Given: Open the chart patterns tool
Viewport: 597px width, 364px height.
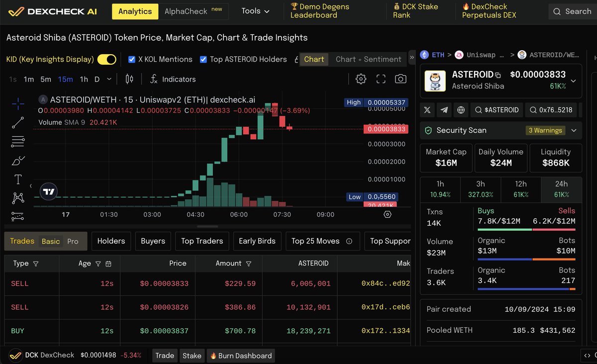Looking at the screenshot, I should coord(18,198).
